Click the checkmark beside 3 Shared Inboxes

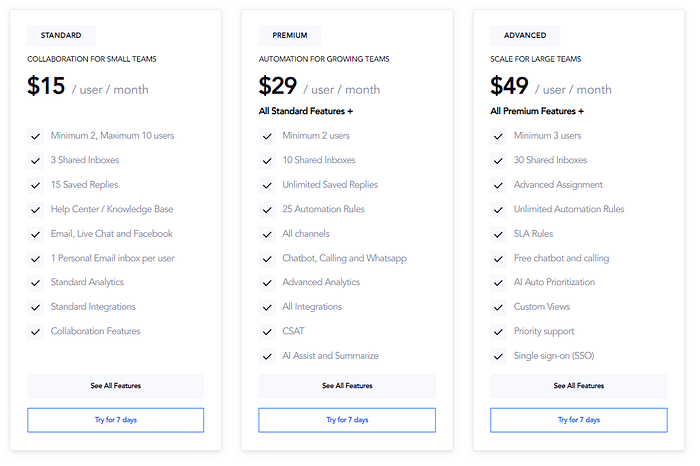click(x=35, y=160)
